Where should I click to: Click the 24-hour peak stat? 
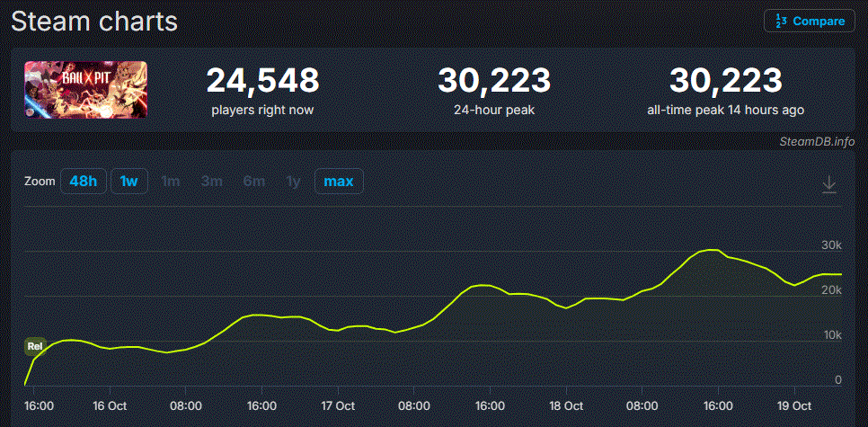[x=493, y=90]
